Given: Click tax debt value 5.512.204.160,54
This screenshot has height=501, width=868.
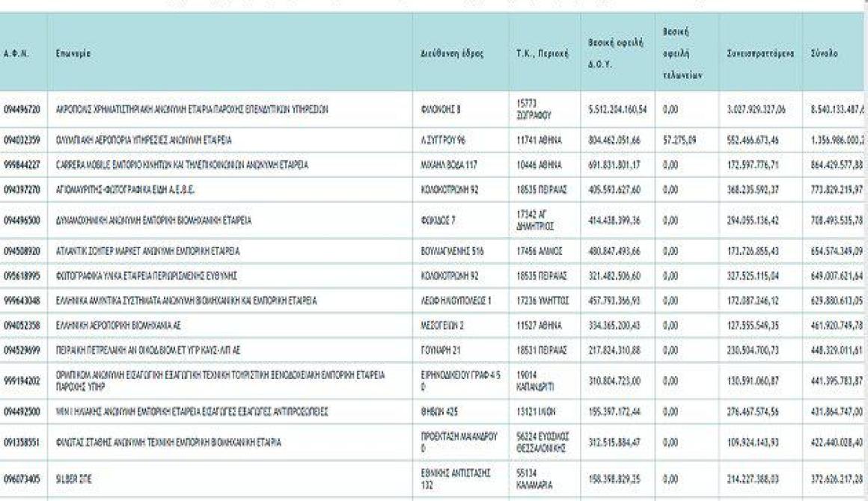Looking at the screenshot, I should click(x=618, y=109).
